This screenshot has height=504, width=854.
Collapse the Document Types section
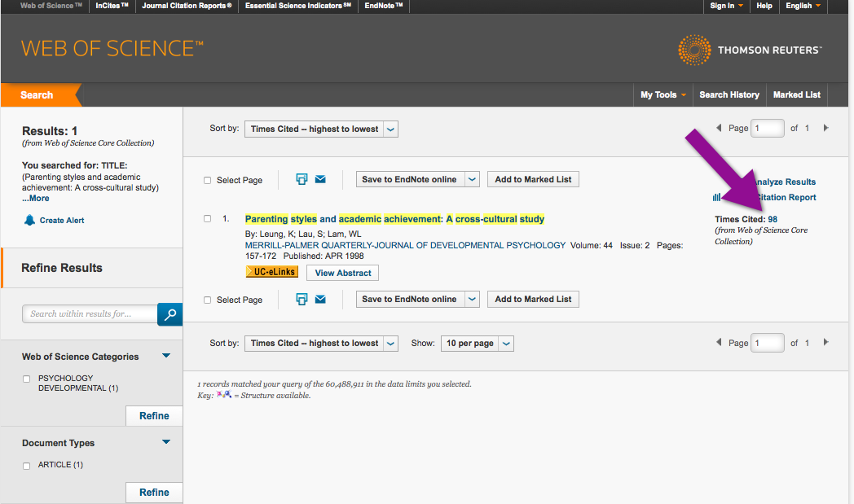[x=167, y=442]
